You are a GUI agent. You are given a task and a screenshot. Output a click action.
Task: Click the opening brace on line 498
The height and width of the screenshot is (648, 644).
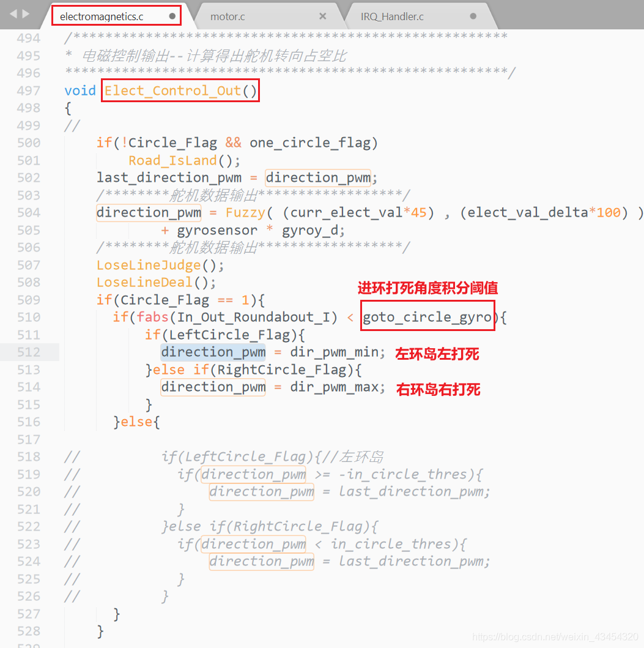[68, 108]
